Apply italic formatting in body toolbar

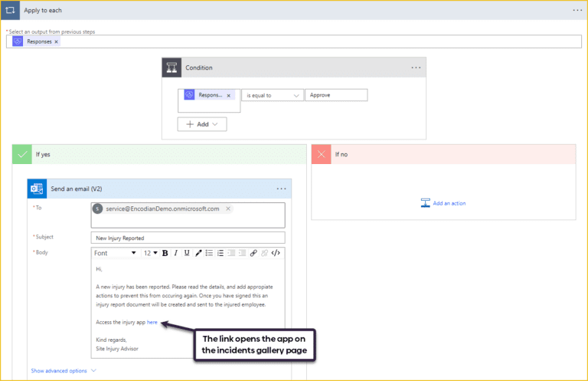click(x=175, y=253)
